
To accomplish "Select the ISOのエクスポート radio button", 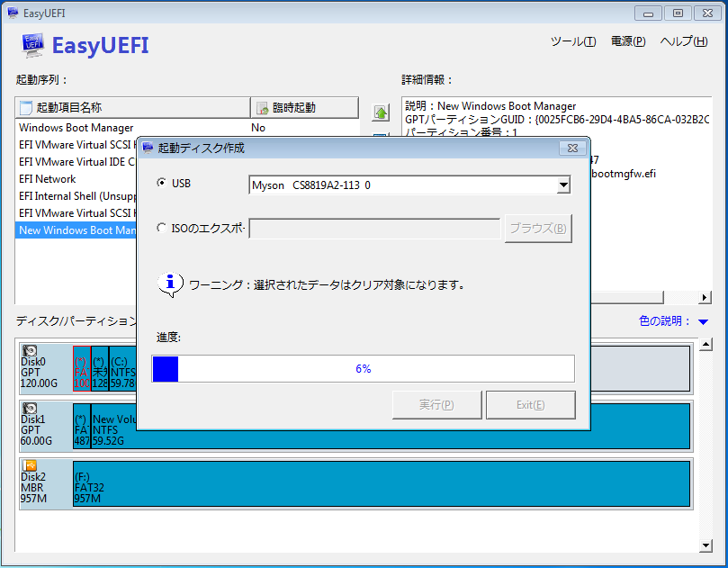I will coord(161,228).
